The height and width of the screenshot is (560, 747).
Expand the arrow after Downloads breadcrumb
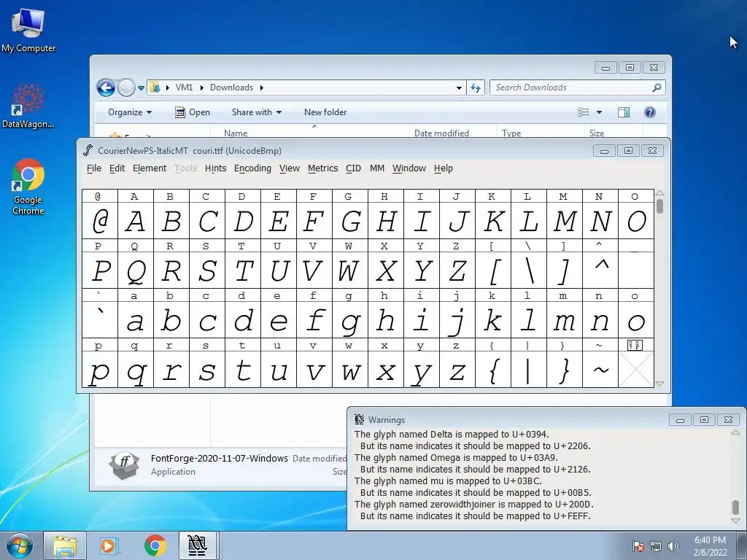[x=262, y=87]
